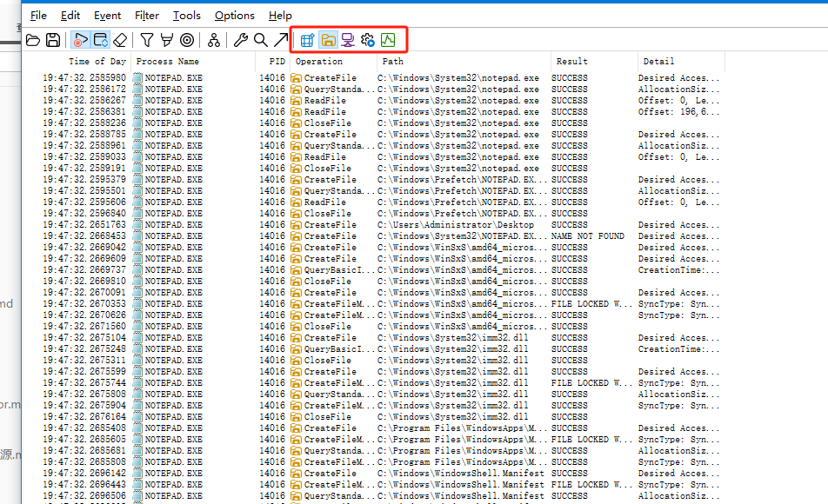Click the Highlight marker icon
828x504 pixels.
click(x=167, y=40)
